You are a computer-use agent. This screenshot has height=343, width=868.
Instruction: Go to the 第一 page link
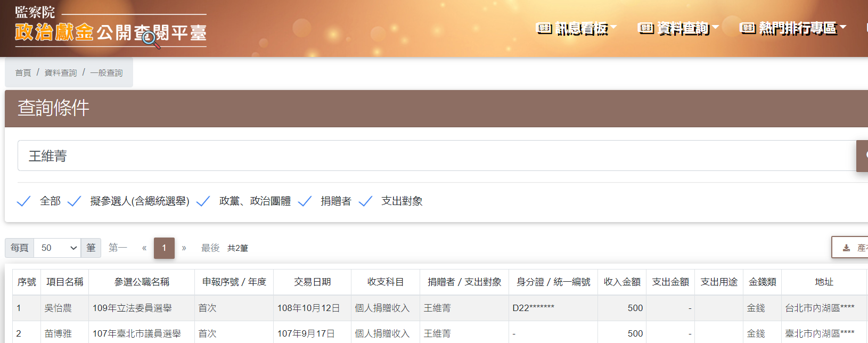118,248
